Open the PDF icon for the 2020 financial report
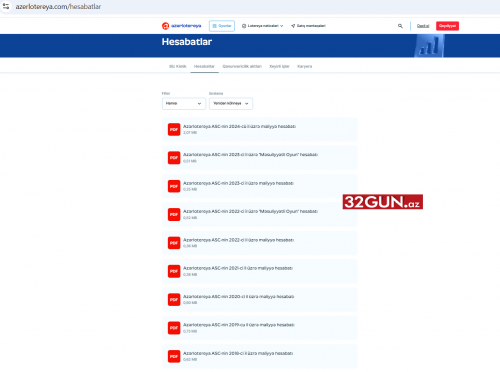The image size is (500, 372). pyautogui.click(x=174, y=299)
